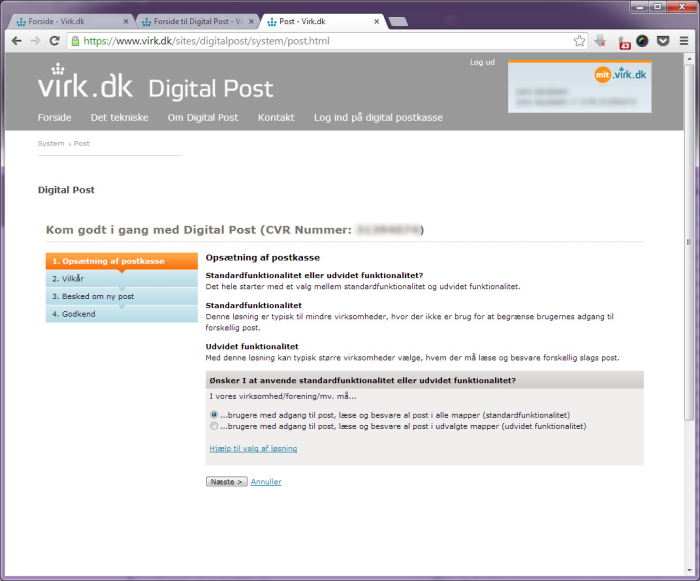The height and width of the screenshot is (581, 700).
Task: Bookmark page with star icon
Action: [x=579, y=41]
